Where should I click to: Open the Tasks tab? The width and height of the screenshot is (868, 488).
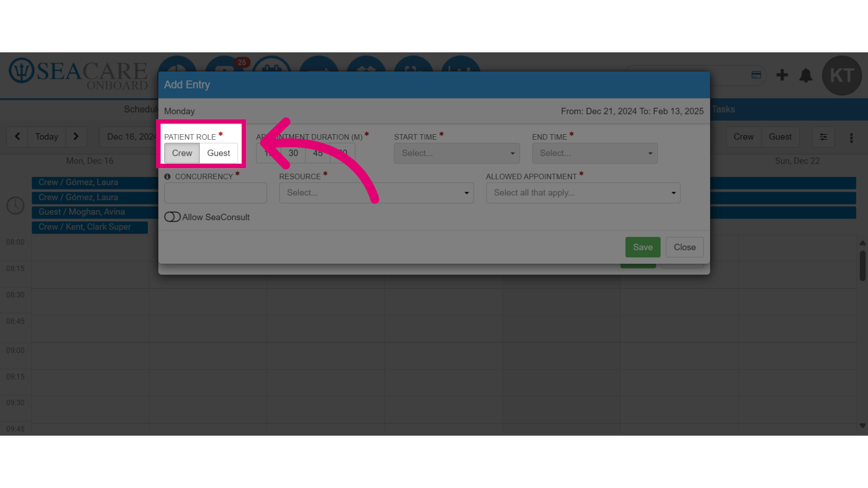coord(723,109)
